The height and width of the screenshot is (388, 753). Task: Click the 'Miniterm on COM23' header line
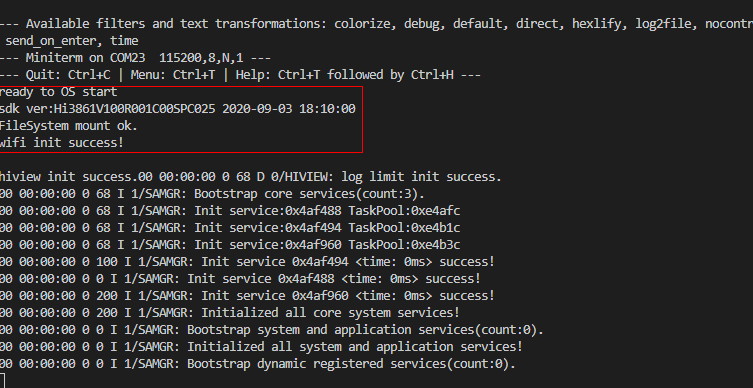coord(135,58)
